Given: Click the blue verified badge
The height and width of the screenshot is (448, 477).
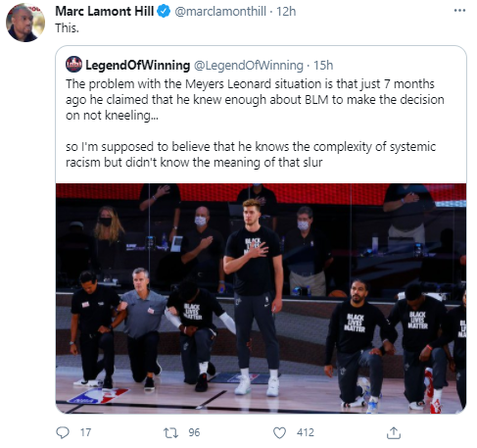Looking at the screenshot, I should (x=164, y=12).
